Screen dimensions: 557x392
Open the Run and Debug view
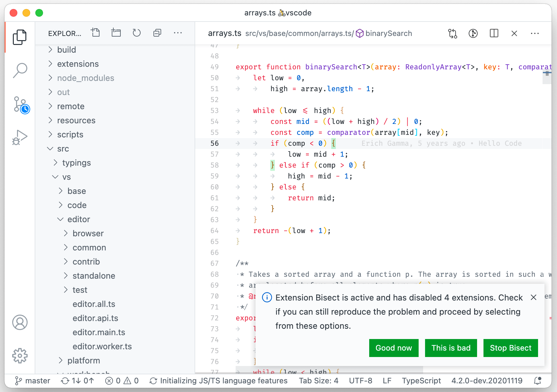click(20, 137)
